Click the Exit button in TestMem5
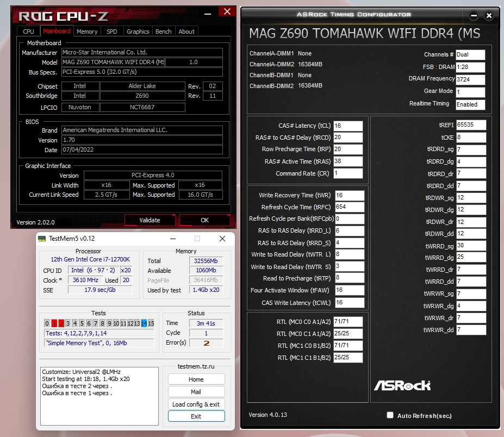504x437 pixels. tap(196, 416)
